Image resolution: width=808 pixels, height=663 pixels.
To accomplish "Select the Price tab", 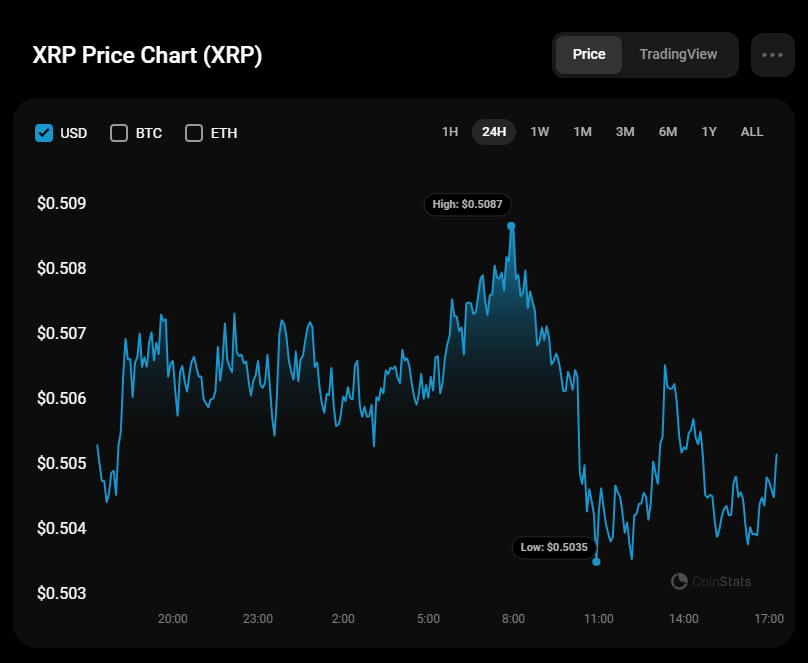I will click(589, 54).
